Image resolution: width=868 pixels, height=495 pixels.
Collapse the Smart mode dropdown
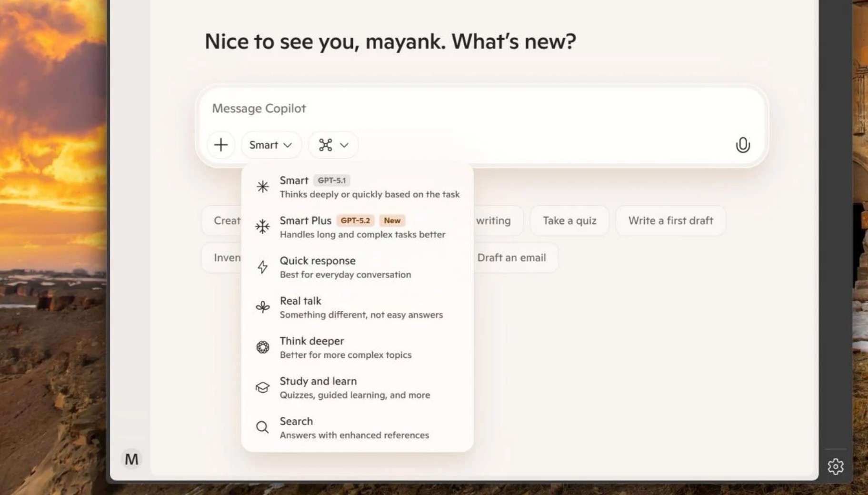click(x=270, y=145)
